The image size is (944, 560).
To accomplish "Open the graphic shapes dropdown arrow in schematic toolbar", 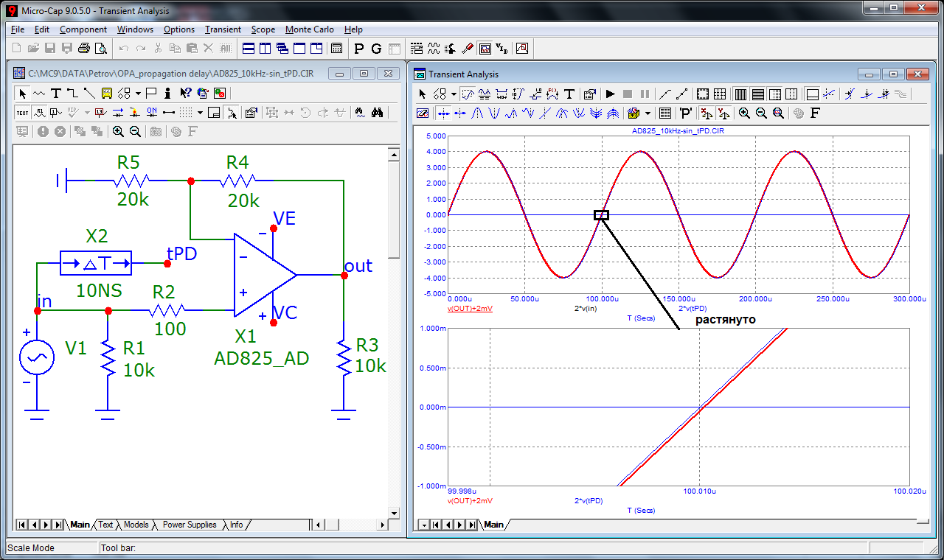I will coord(139,93).
